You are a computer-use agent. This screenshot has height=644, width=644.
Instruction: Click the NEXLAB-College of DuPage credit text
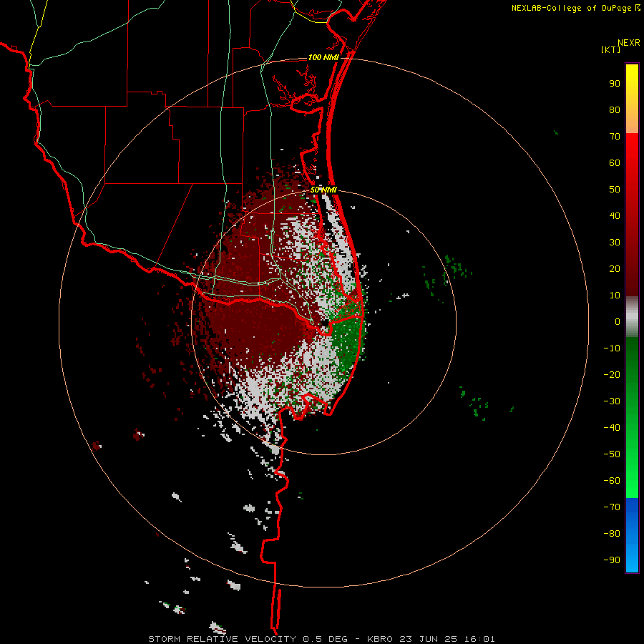pyautogui.click(x=571, y=8)
